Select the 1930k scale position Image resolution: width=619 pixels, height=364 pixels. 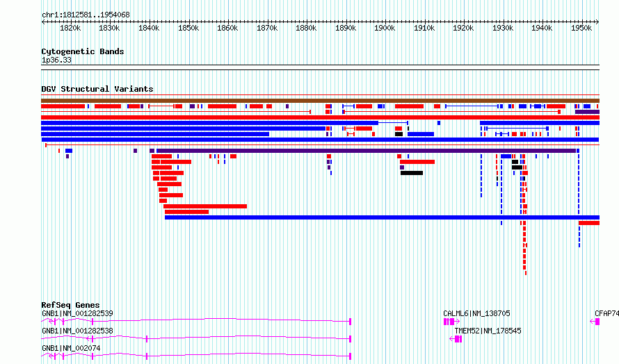pos(503,28)
